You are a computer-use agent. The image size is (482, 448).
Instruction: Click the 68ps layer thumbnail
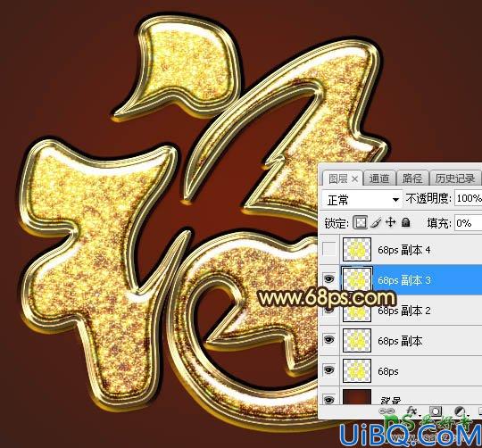coord(357,370)
